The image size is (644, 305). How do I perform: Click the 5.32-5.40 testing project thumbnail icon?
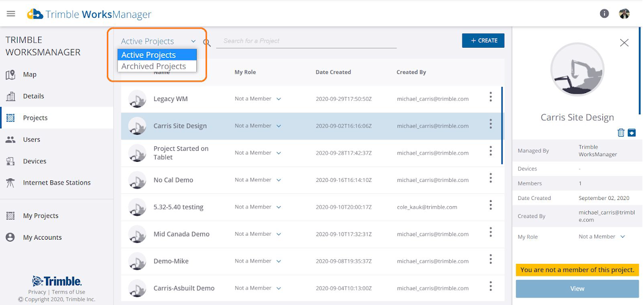(x=137, y=207)
